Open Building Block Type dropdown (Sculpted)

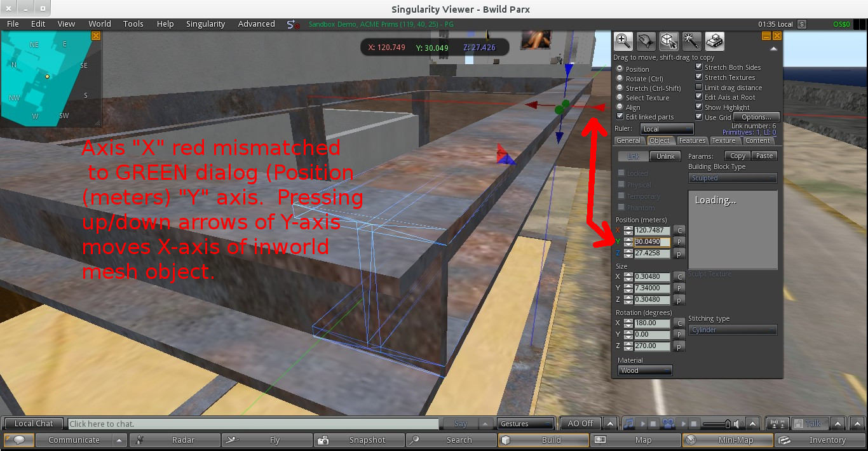pyautogui.click(x=733, y=178)
